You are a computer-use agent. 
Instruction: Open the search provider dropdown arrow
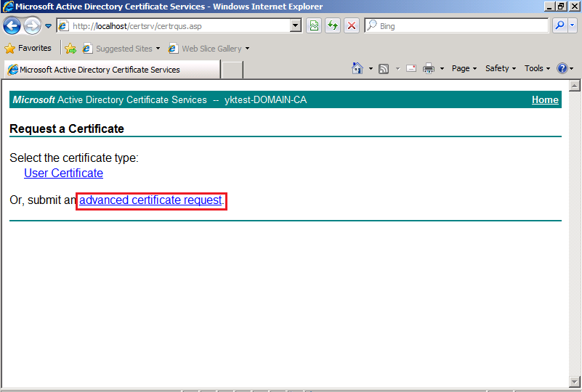[x=573, y=26]
